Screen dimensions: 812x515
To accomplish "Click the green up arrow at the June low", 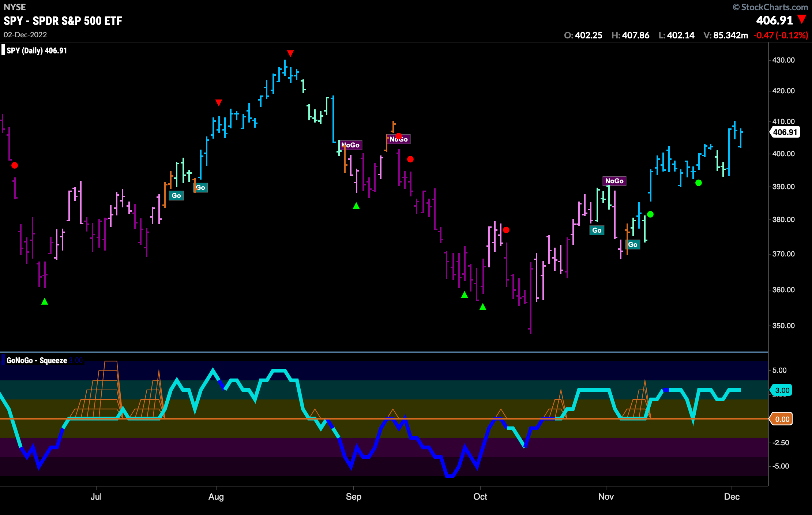I will (x=45, y=301).
